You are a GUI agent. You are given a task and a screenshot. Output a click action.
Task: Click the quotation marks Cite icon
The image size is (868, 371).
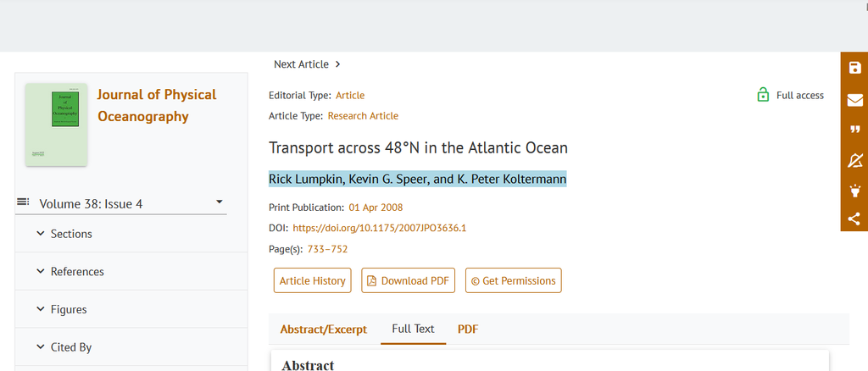point(854,130)
